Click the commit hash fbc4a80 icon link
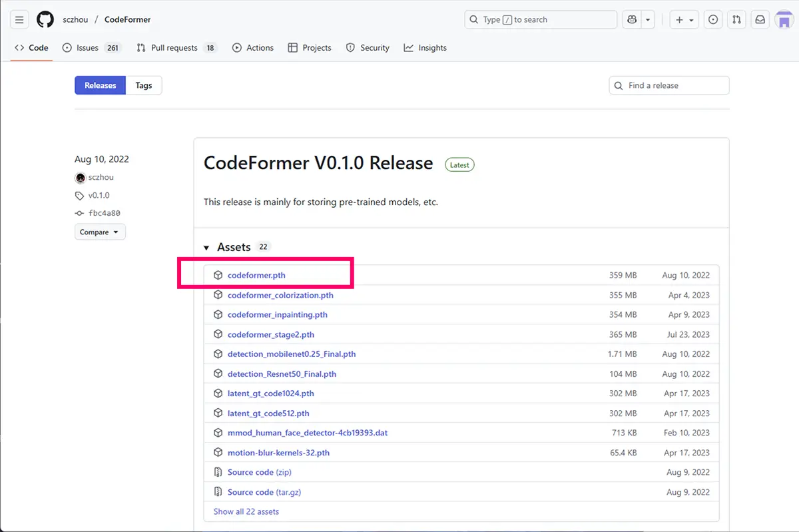This screenshot has width=799, height=532. (x=80, y=213)
